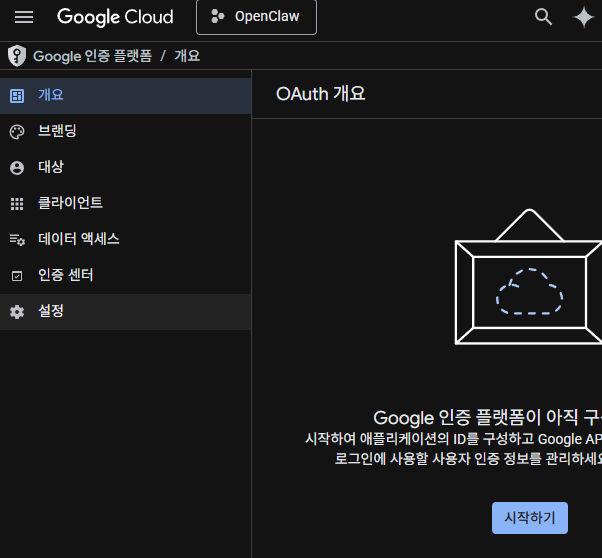Viewport: 602px width, 558px height.
Task: Click the Google 인증 플랫폼 breadcrumb
Action: pos(93,56)
